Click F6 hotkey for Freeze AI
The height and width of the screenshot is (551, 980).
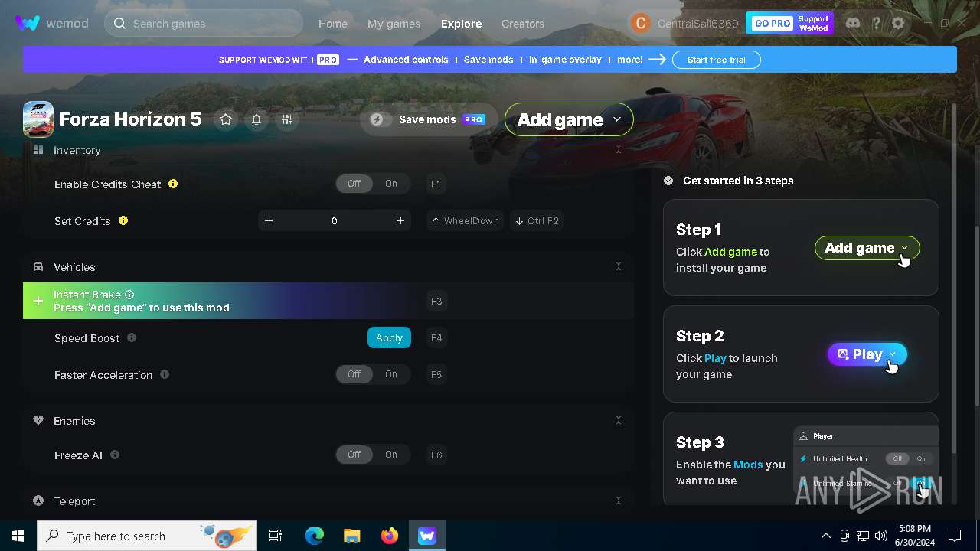point(436,455)
